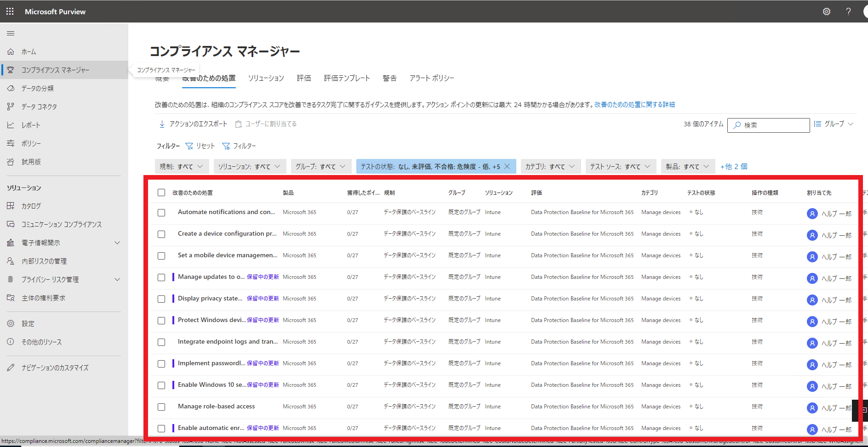
Task: Open the 規制: すべて filter dropdown
Action: [182, 166]
